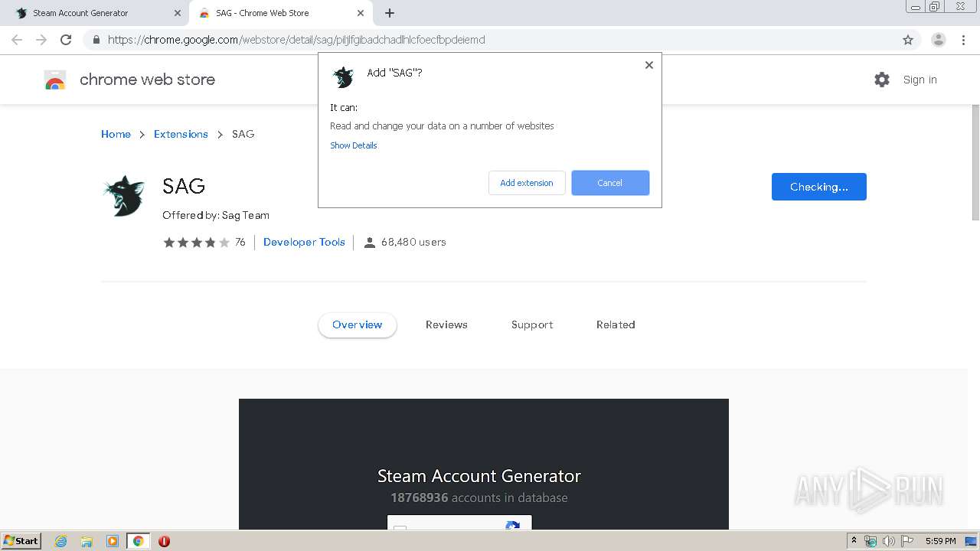Viewport: 980px width, 551px height.
Task: Close the SAG - Chrome Web Store tab
Action: tap(361, 13)
